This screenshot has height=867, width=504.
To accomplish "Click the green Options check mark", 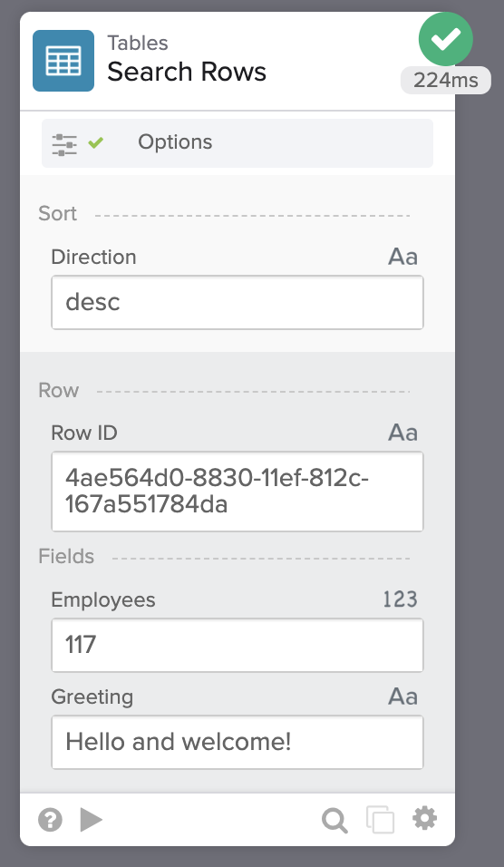I will (95, 143).
